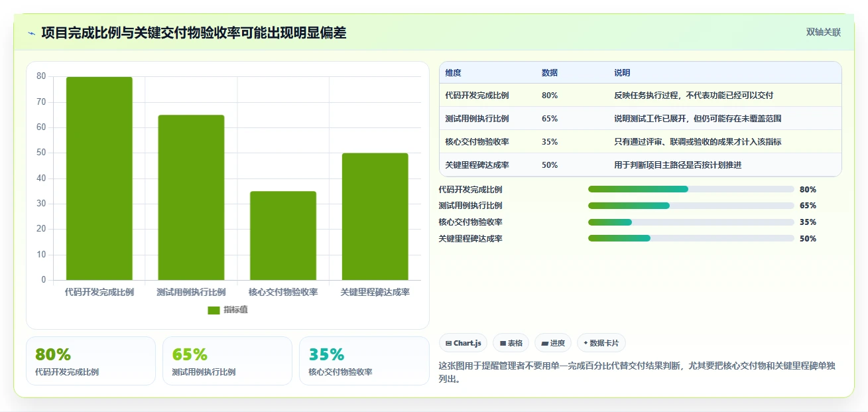Click the progress list label 核心交付物验收率
Image resolution: width=868 pixels, height=412 pixels.
click(471, 222)
